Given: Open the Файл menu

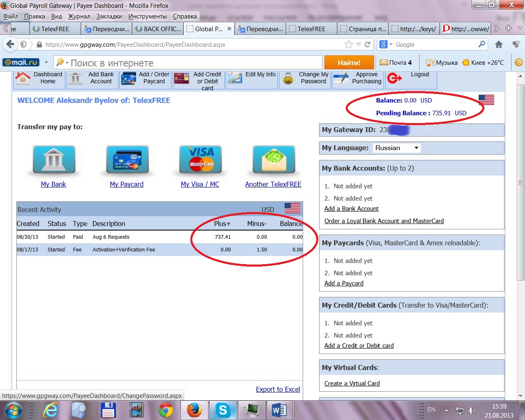Looking at the screenshot, I should click(11, 16).
